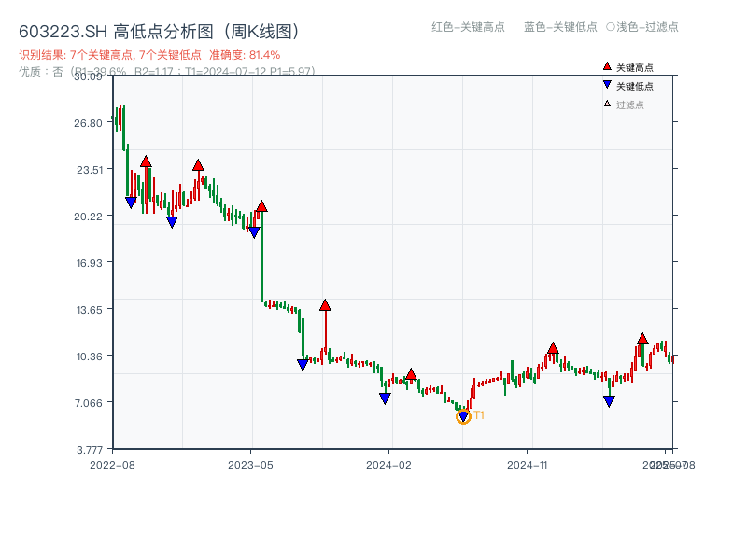Toggle the 过滤点 legend entry visibility
The height and width of the screenshot is (560, 747).
click(x=626, y=105)
